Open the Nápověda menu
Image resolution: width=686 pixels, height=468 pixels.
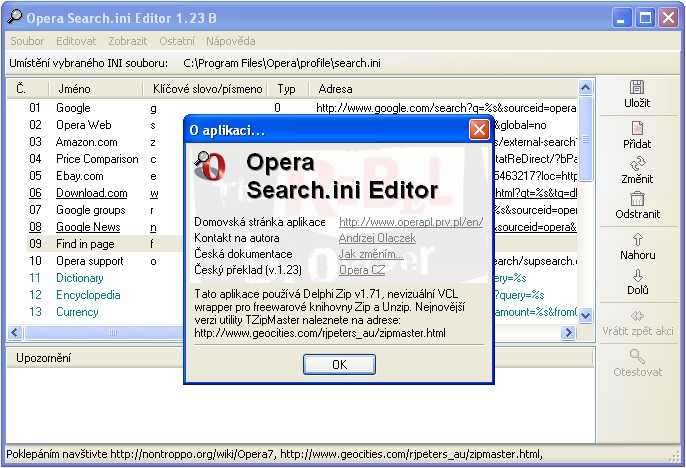click(x=231, y=41)
